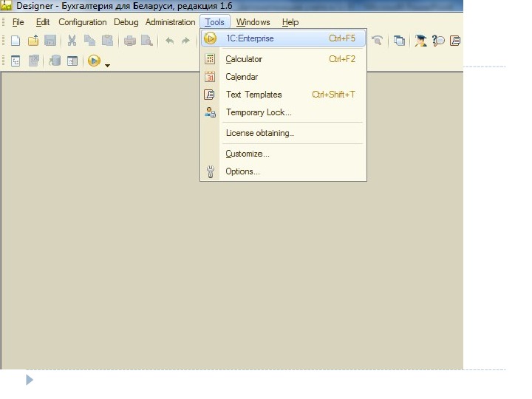Click the blue triangle arrow below the window
This screenshot has height=399, width=532.
[x=30, y=380]
